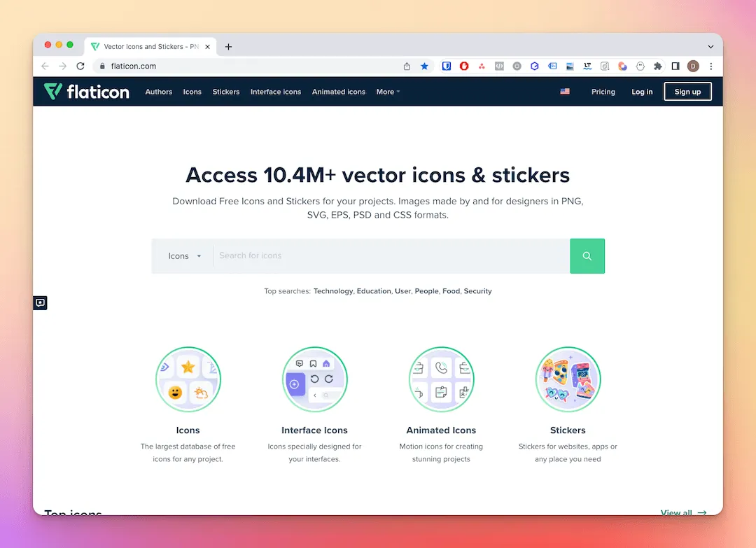The height and width of the screenshot is (548, 756).
Task: Open the LanguageTool LT extension
Action: [x=587, y=66]
